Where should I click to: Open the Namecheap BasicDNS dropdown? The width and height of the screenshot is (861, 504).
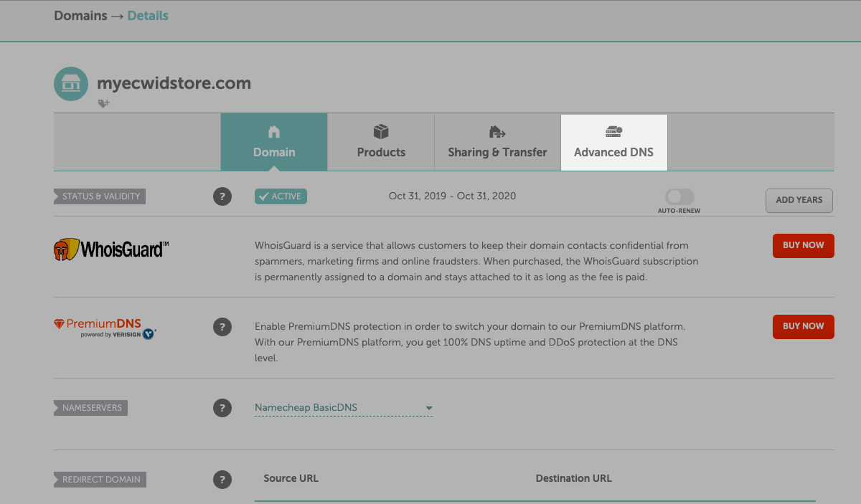tap(343, 407)
